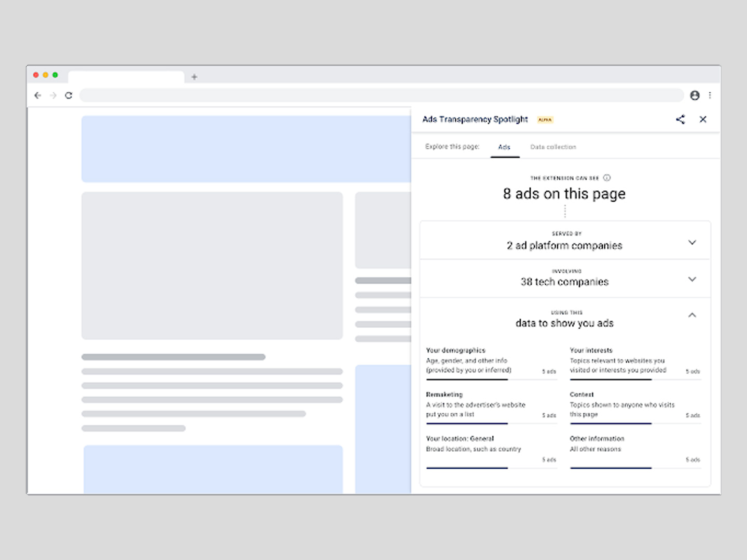
Task: Select the Remarketing data category
Action: point(444,395)
